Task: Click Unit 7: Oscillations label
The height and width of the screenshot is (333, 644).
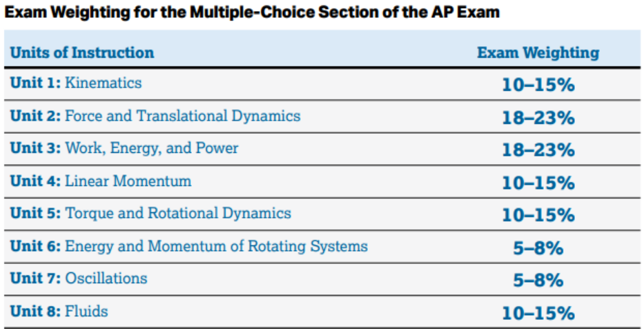Action: [79, 279]
